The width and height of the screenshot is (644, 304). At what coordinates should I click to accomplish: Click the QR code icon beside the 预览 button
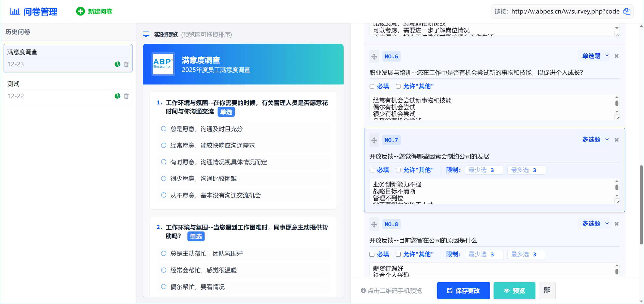point(547,290)
